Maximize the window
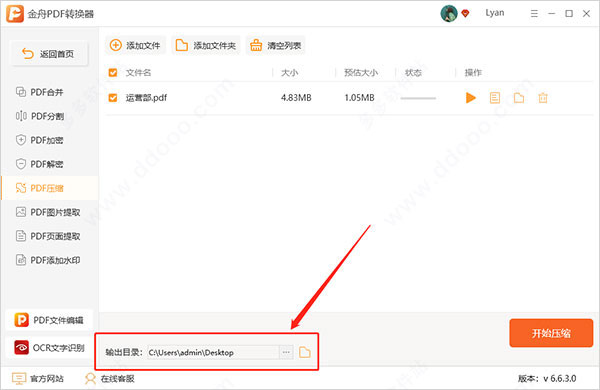The height and width of the screenshot is (390, 600). point(569,14)
